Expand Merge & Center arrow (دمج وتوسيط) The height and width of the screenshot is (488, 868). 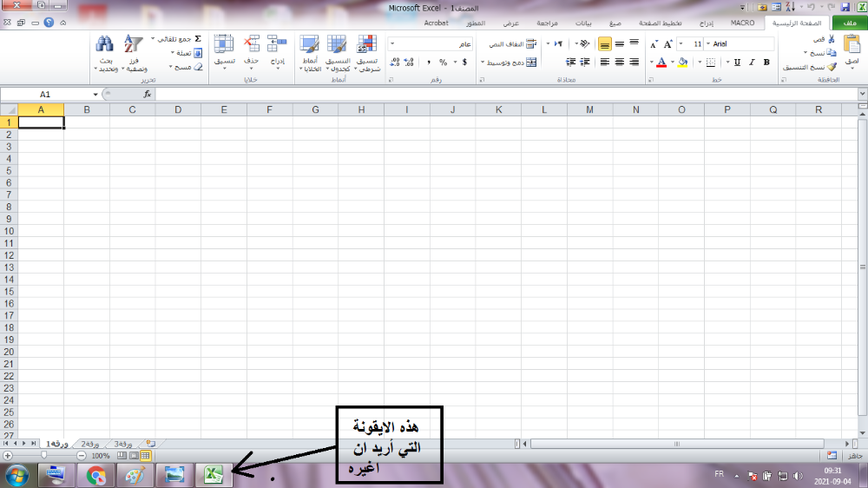[483, 63]
